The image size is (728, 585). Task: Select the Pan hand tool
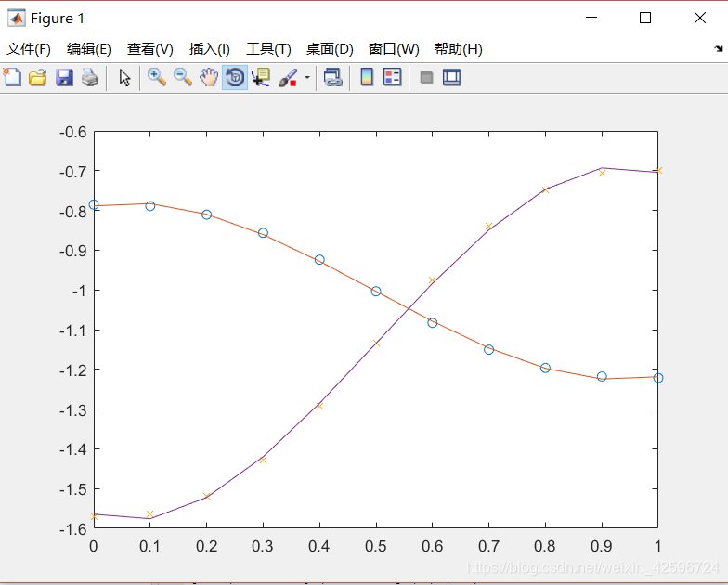(209, 77)
